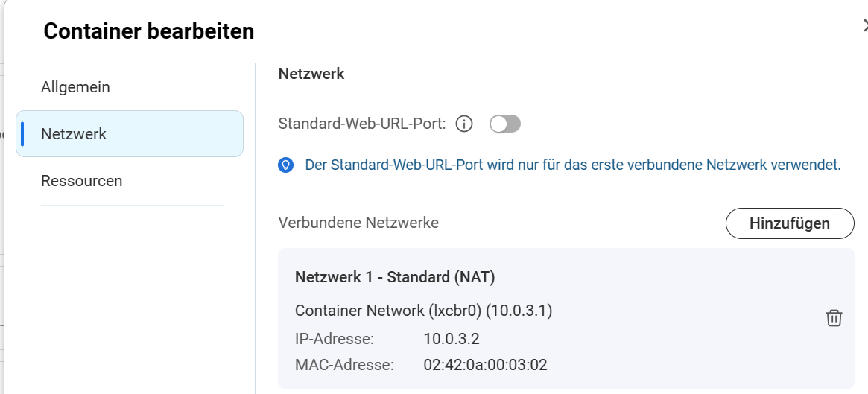Viewport: 868px width, 394px height.
Task: Click the Container Network (lxcbr0) line
Action: (423, 311)
